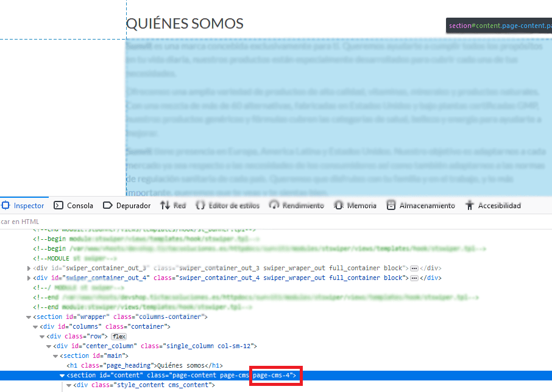Select the Depurador tag icon
Viewport: 552px width, 392px height.
click(x=107, y=205)
